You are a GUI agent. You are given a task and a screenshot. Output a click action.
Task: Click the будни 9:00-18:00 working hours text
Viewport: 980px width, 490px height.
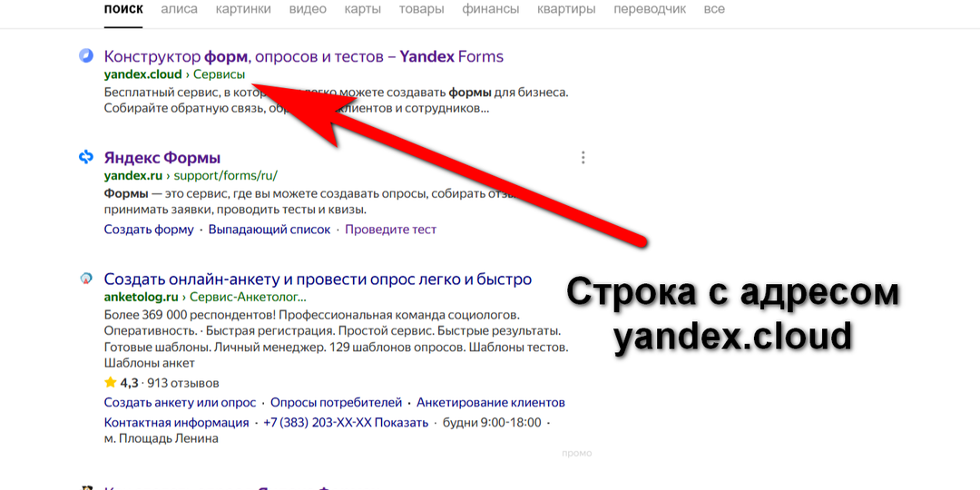[492, 423]
